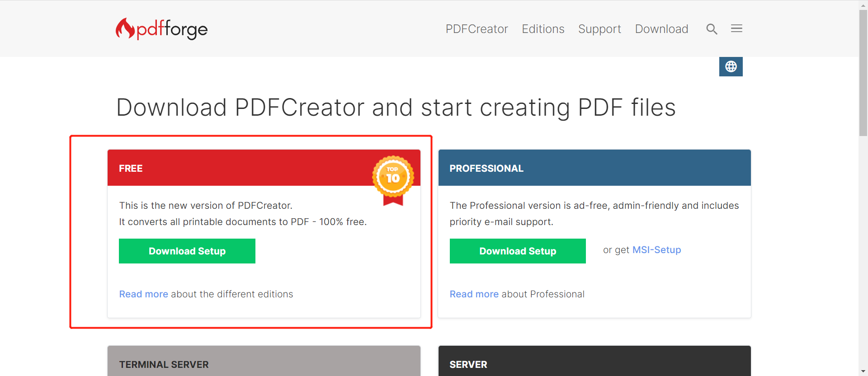This screenshot has width=868, height=376.
Task: Read more about Professional
Action: click(474, 294)
